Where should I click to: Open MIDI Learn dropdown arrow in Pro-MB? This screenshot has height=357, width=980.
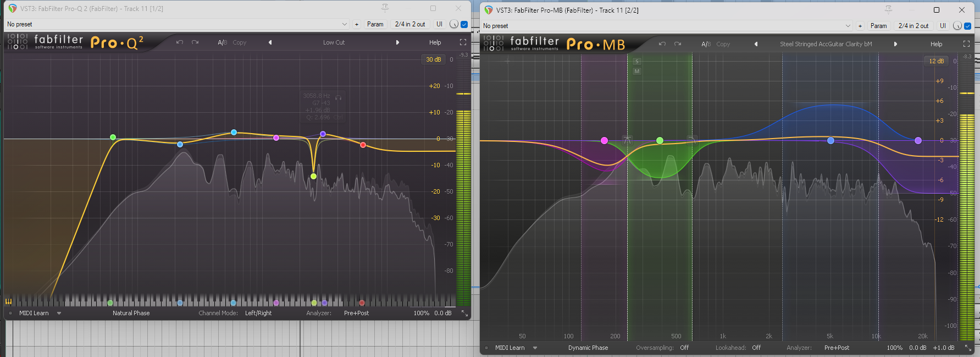[x=535, y=348]
